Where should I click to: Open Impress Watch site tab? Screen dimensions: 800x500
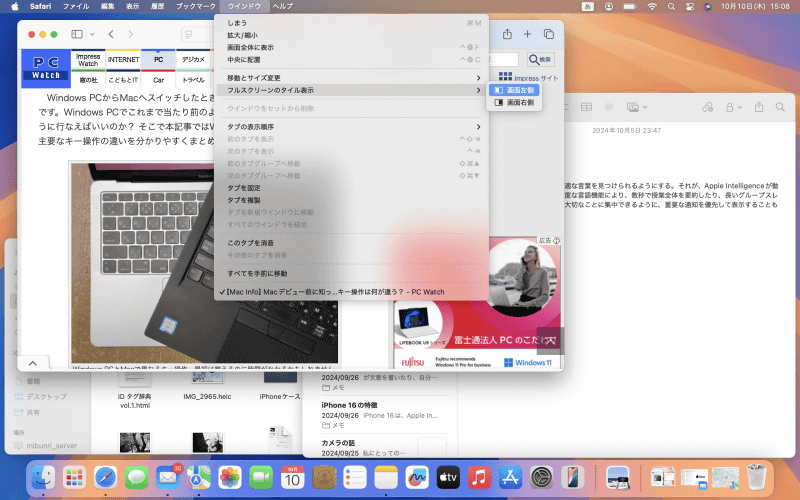tap(88, 60)
